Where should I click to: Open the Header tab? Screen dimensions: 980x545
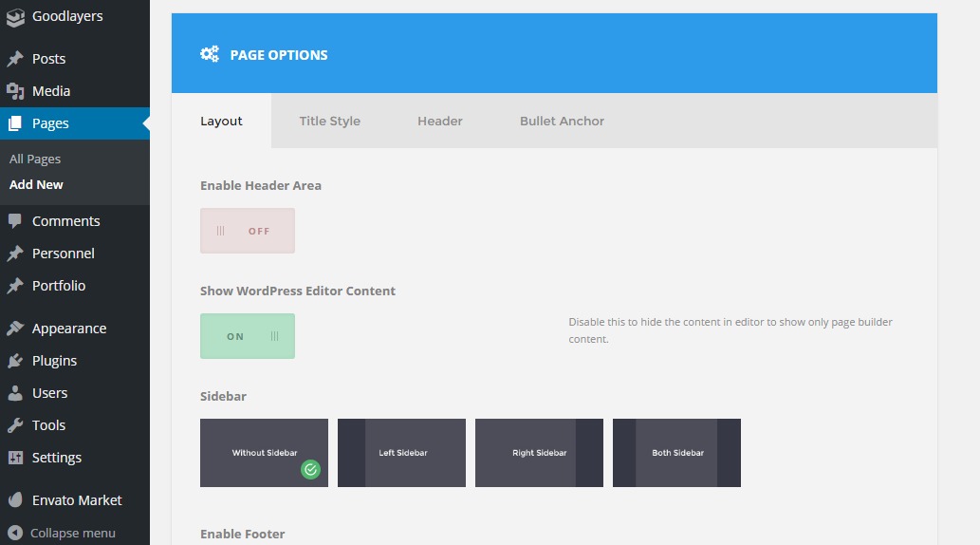440,121
